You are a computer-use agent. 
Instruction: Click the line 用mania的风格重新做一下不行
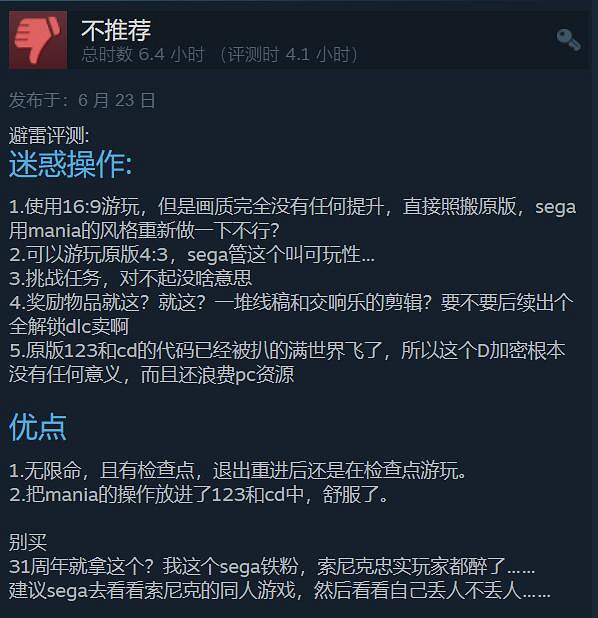pos(144,231)
